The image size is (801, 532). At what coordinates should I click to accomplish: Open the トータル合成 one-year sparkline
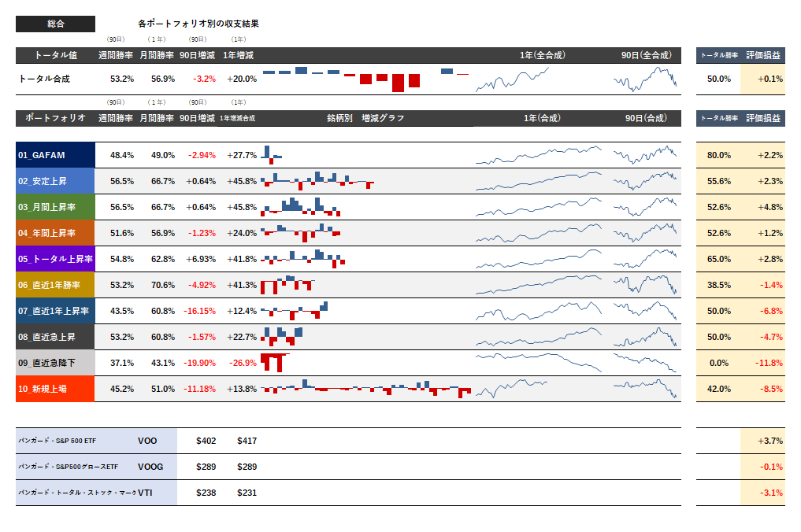click(x=512, y=79)
